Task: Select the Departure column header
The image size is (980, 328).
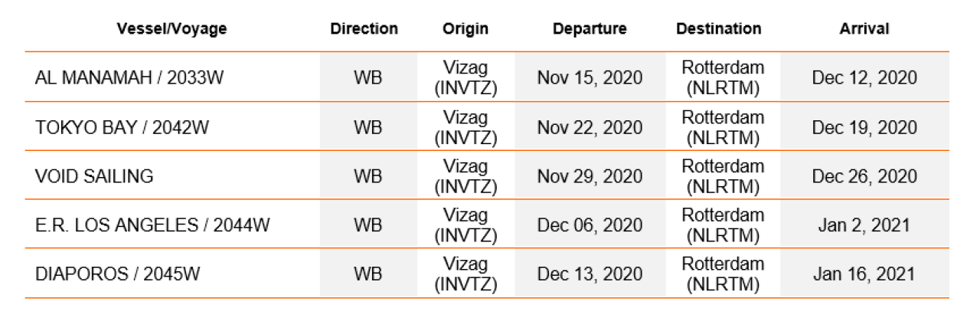Action: pos(590,29)
